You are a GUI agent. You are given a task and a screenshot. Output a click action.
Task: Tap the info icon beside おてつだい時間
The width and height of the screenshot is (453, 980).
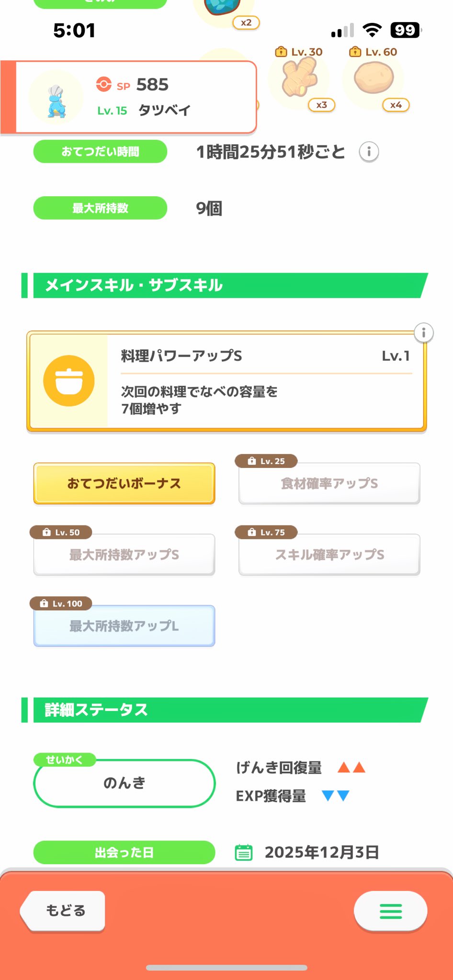tap(369, 152)
